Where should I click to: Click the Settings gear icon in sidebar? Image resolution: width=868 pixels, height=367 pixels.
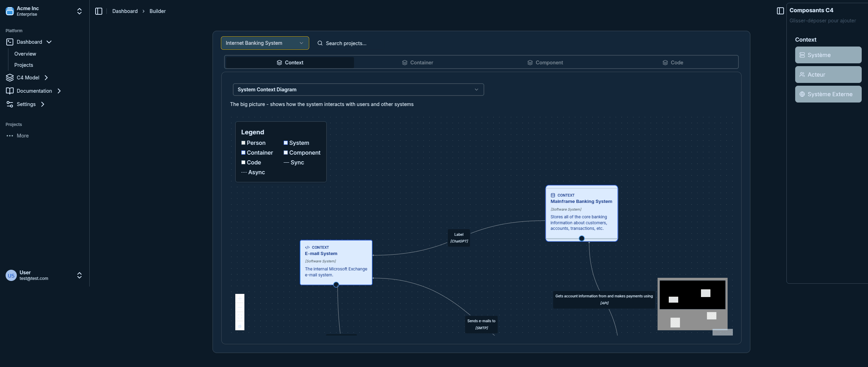pos(9,104)
